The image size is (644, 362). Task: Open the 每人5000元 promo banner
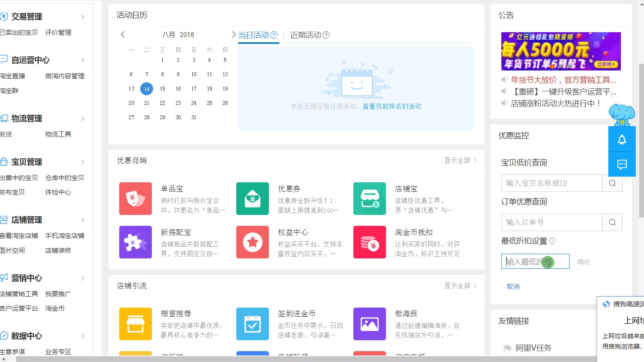click(x=561, y=51)
